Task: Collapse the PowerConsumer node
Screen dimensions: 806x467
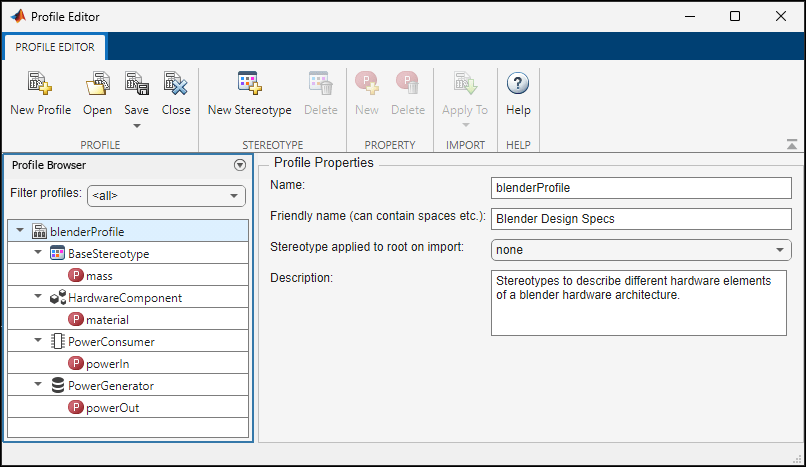Action: pyautogui.click(x=38, y=341)
